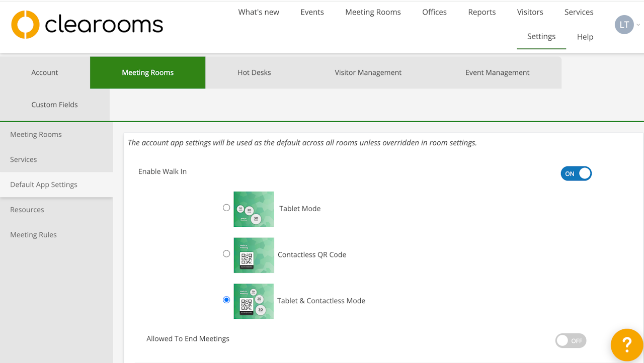Expand the user account dropdown arrow

638,25
